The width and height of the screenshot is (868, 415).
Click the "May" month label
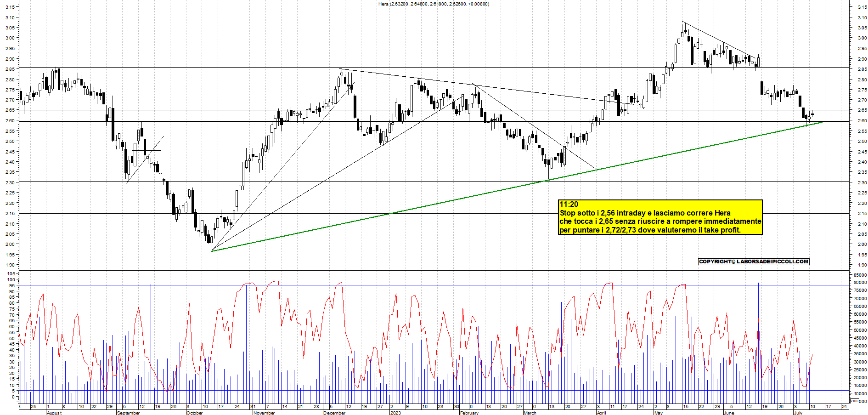point(659,413)
